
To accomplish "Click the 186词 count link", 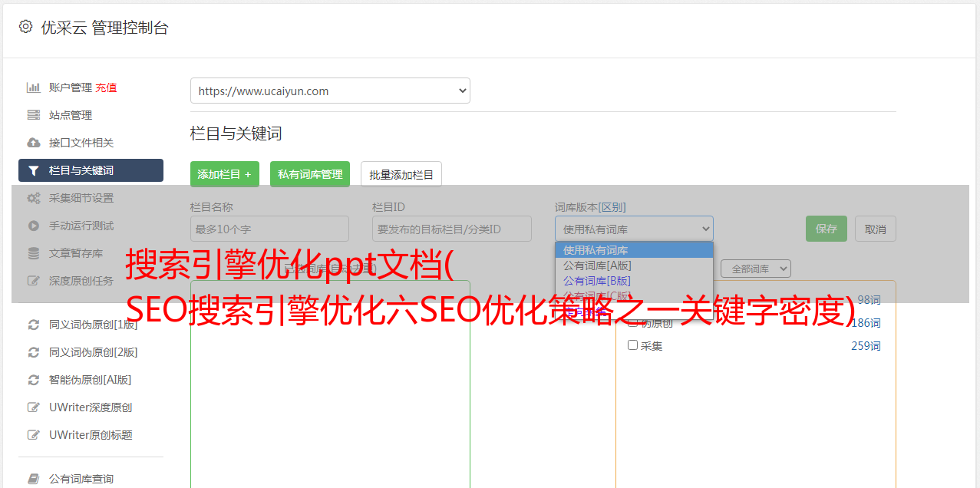I will point(866,323).
